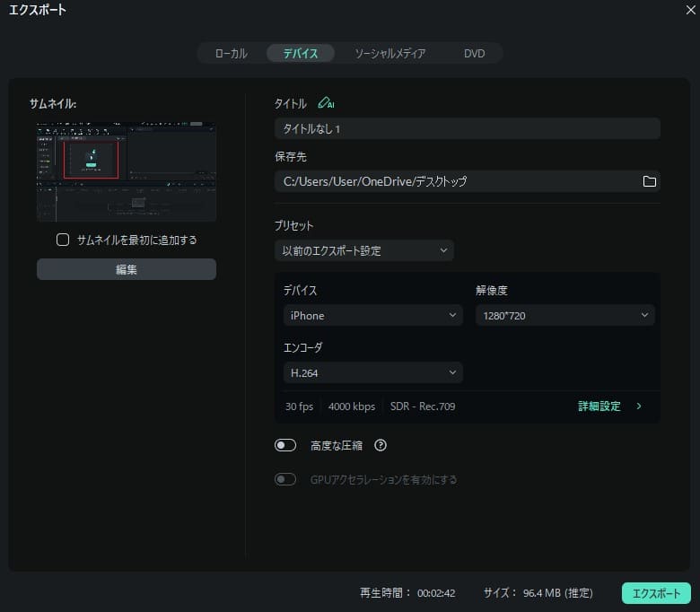Click the help icon beside 高度な圧縮
The height and width of the screenshot is (612, 700).
click(x=381, y=445)
